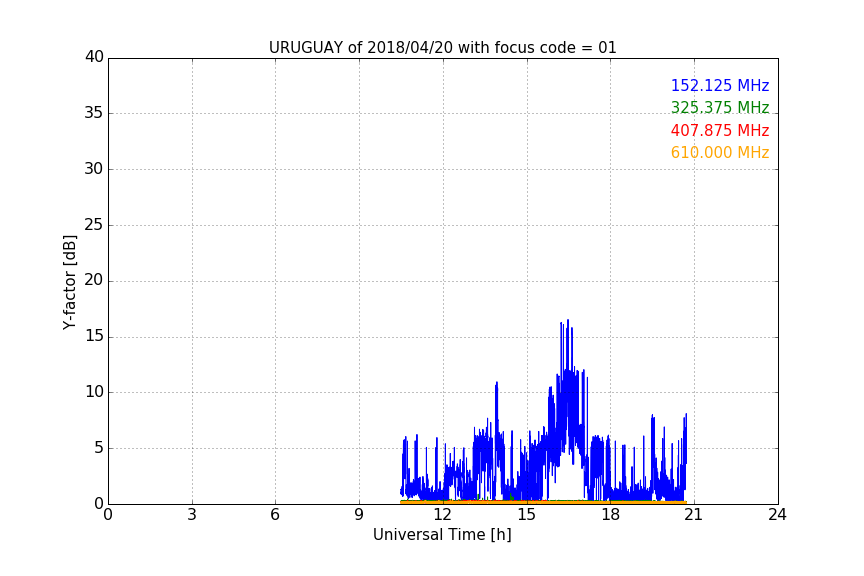The height and width of the screenshot is (576, 864).
Task: Select the 407.875 MHz legend label
Action: click(x=720, y=130)
